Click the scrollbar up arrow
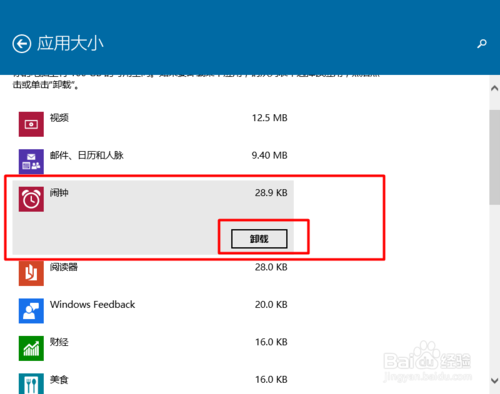This screenshot has height=394, width=500. tap(495, 88)
